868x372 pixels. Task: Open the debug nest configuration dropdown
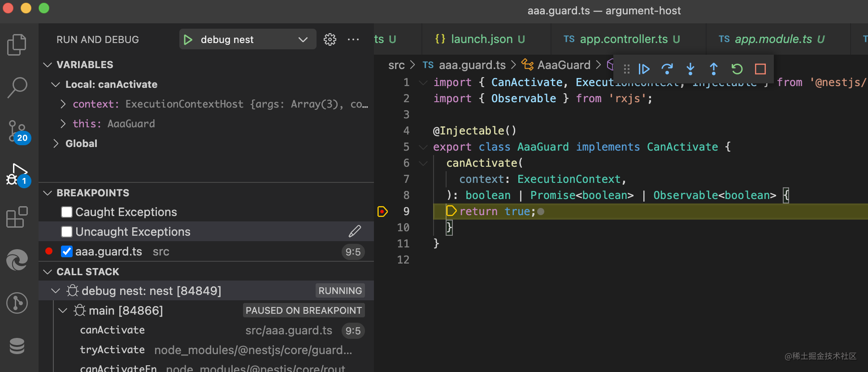(303, 39)
